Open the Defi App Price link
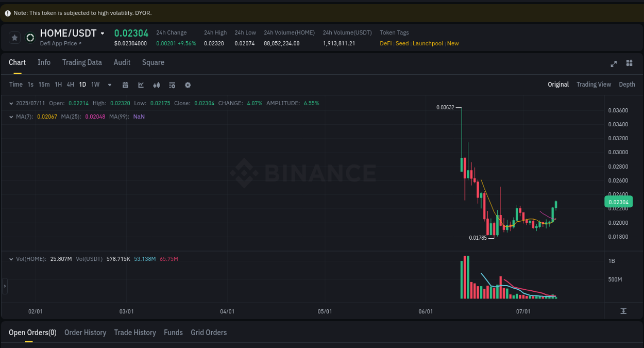 point(59,43)
